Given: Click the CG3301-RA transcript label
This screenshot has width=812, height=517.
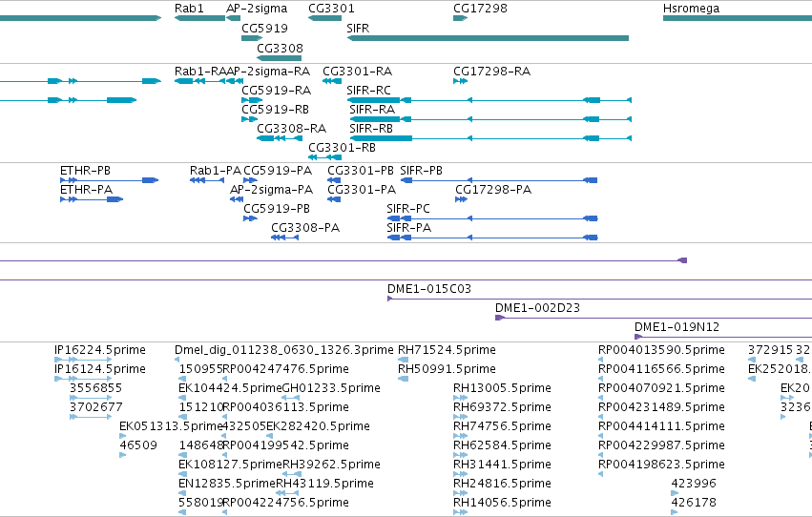Looking at the screenshot, I should (x=357, y=71).
